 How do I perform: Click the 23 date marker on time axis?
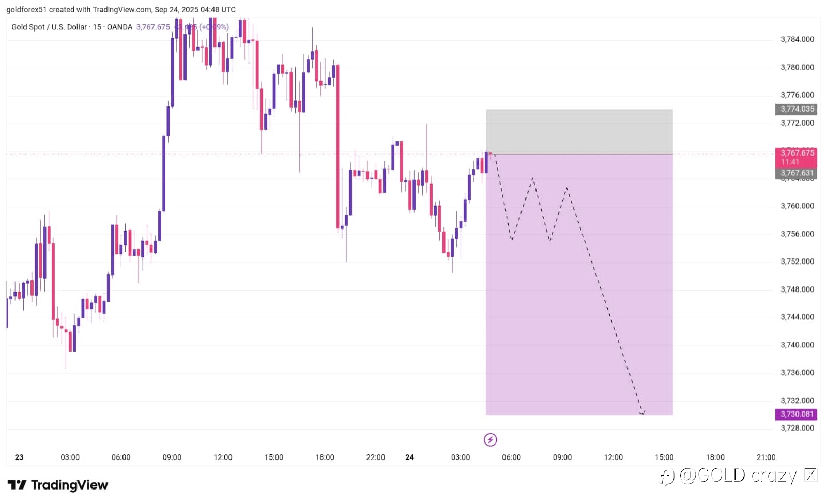[19, 457]
